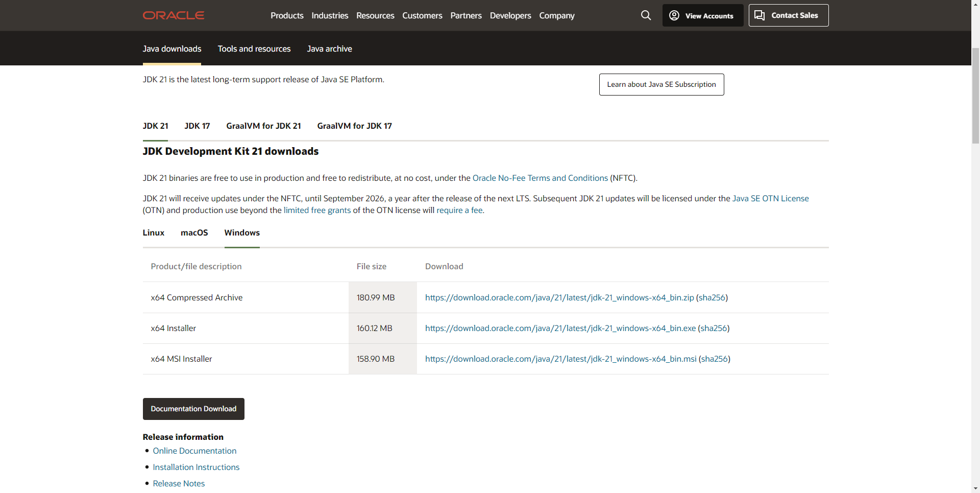Click the Download column header
Screen dimensions: 980x493
tap(444, 266)
